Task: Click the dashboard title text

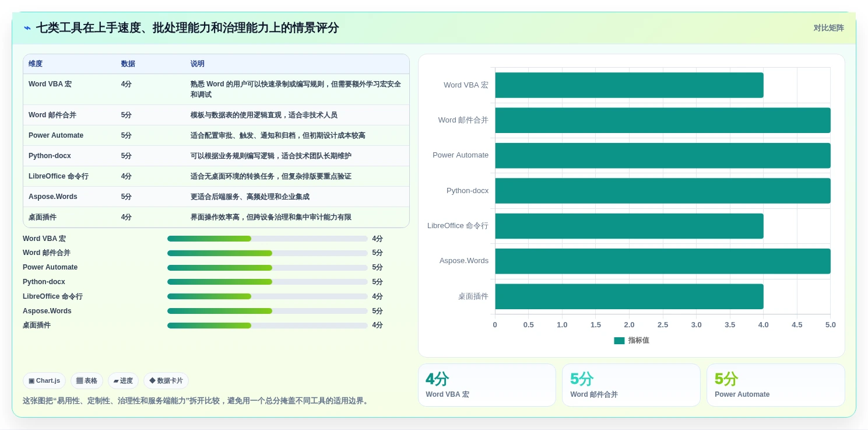Action: pos(187,28)
